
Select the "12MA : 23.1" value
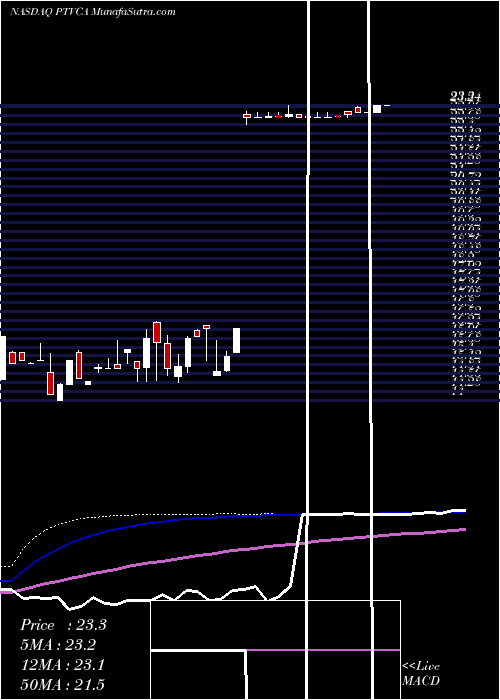pyautogui.click(x=63, y=665)
